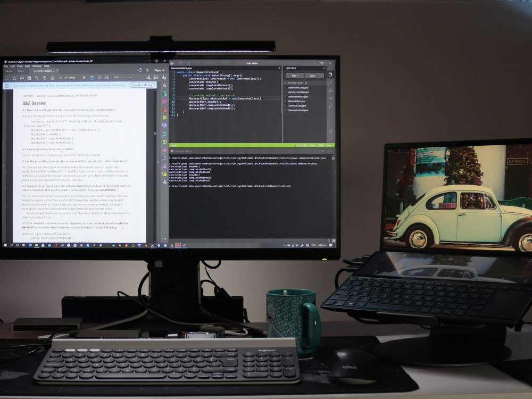Image resolution: width=532 pixels, height=399 pixels.
Task: Open the Edit menu in Acrobat
Action: (x=13, y=66)
